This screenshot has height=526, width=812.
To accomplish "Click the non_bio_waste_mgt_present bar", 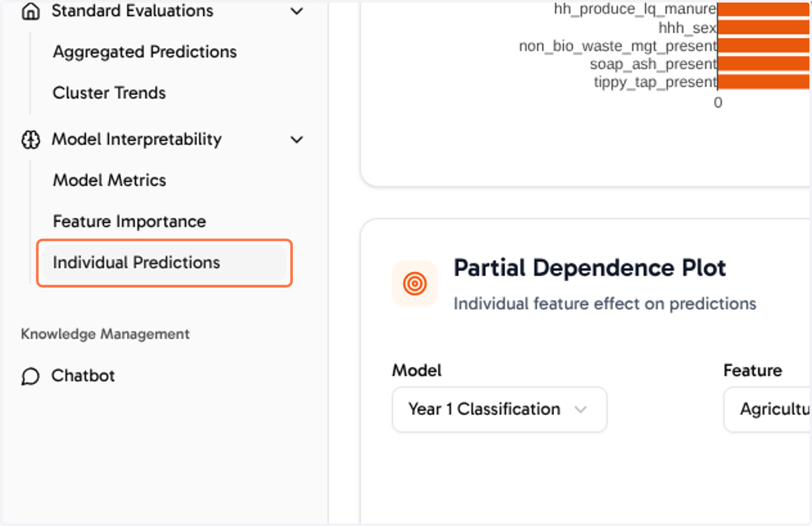I will (765, 46).
